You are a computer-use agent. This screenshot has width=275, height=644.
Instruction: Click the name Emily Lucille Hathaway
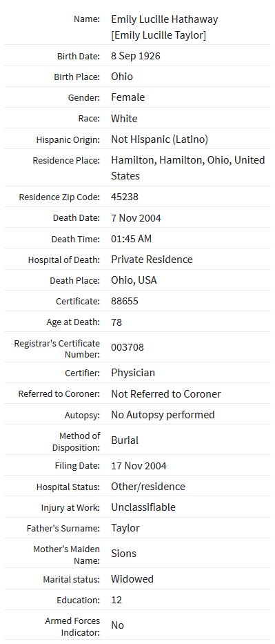tap(164, 19)
